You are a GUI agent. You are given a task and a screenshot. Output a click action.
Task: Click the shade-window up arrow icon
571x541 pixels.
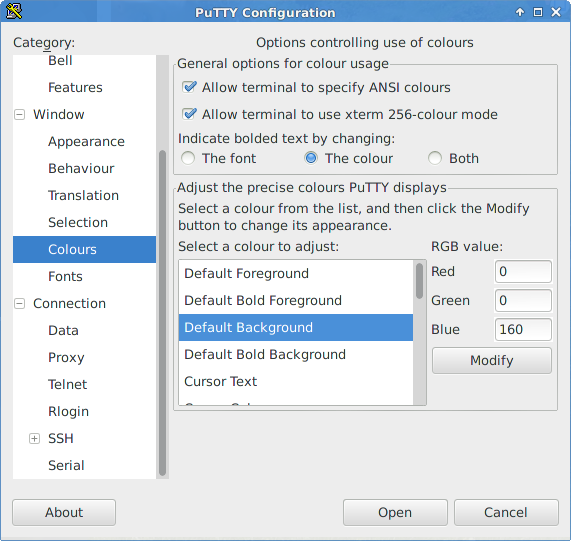[520, 12]
